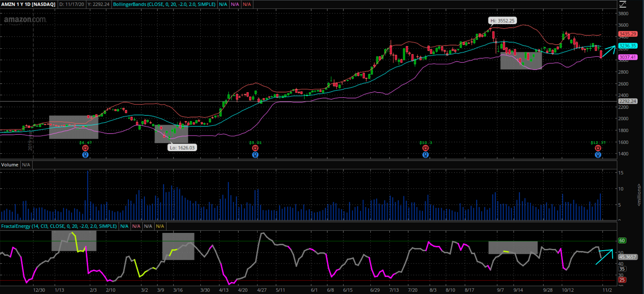This screenshot has width=644, height=294.
Task: Click the cyan N/A FractalEnergy value
Action: 124,226
